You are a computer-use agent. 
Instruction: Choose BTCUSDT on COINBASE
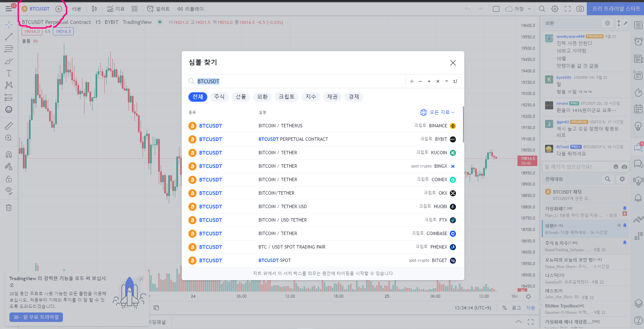point(322,234)
